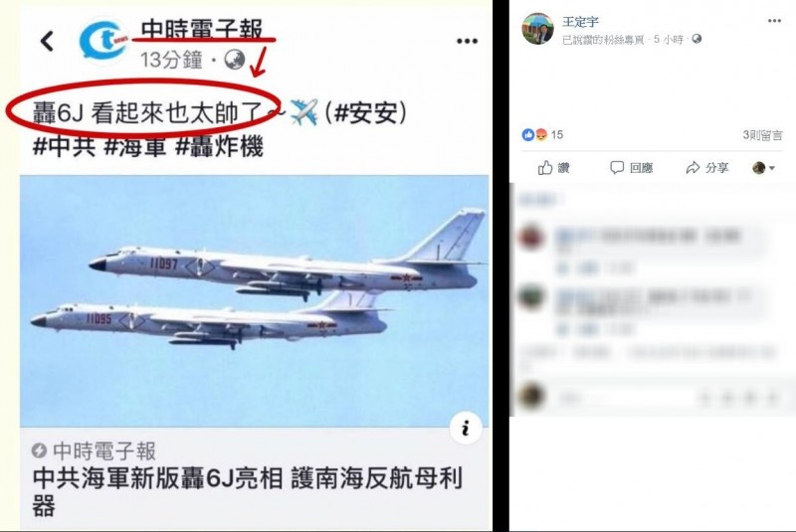Click the #海軍 hashtag
796x532 pixels.
(x=135, y=147)
